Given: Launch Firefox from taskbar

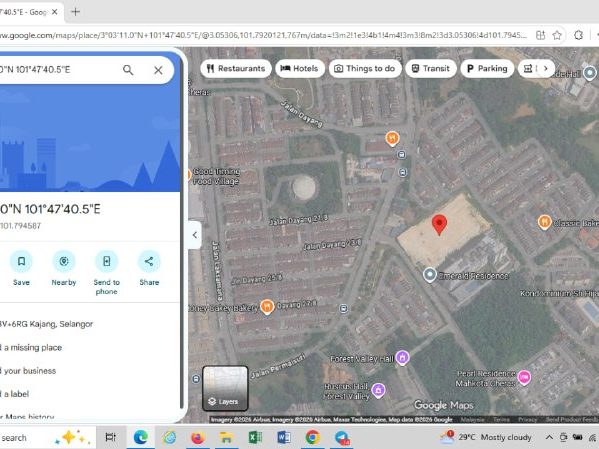Looking at the screenshot, I should pos(198,437).
